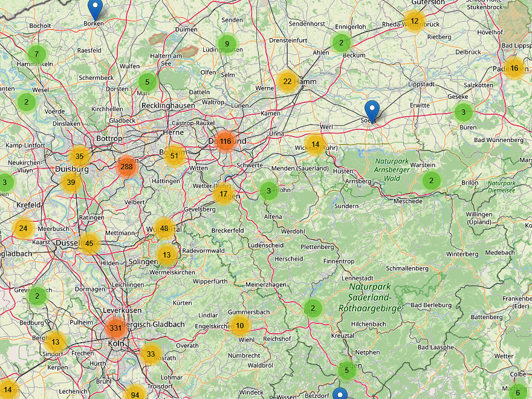Open the 51 cluster near Bochum

175,155
